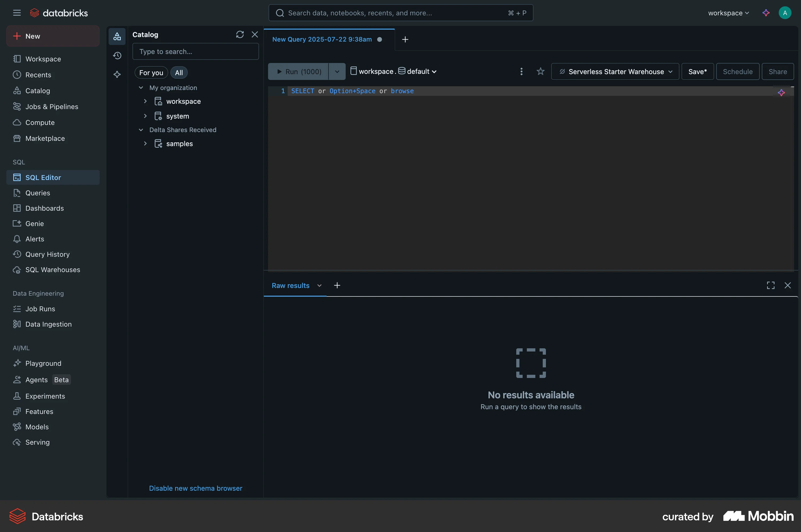Open the workspace.default catalog selector
Image resolution: width=801 pixels, height=532 pixels.
[394, 71]
